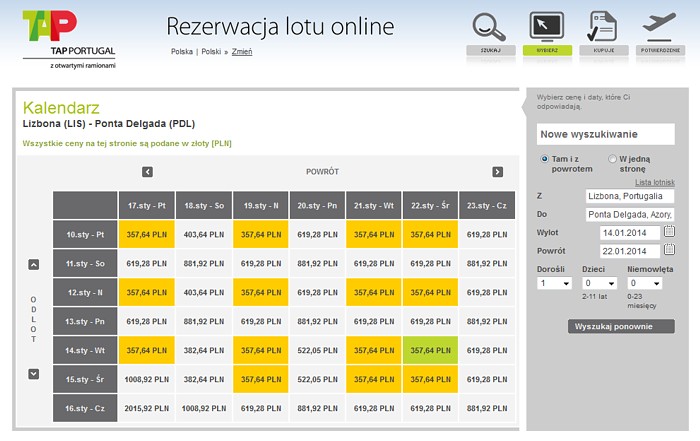Show earlier return dates with left arrow
The image size is (700, 441).
pyautogui.click(x=147, y=172)
